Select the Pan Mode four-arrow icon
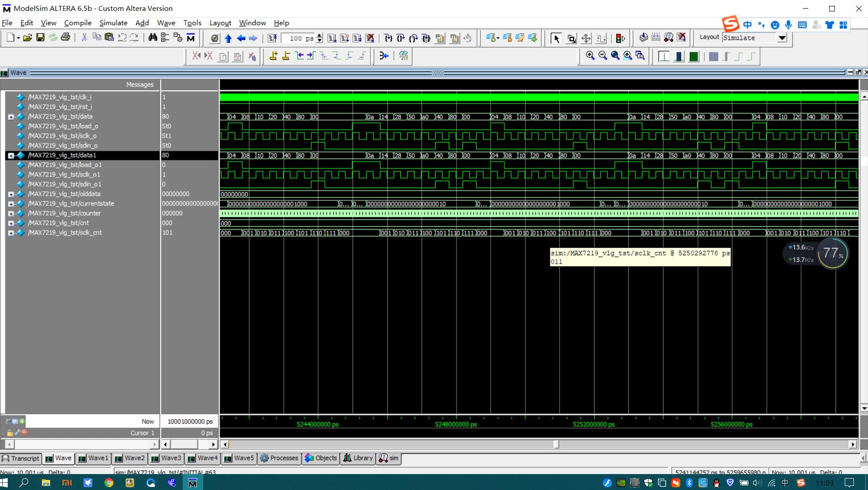Viewport: 868px width, 490px height. (x=586, y=38)
